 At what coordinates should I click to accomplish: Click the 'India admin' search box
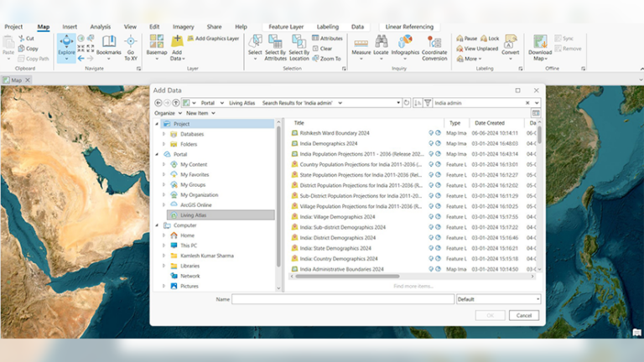click(479, 102)
